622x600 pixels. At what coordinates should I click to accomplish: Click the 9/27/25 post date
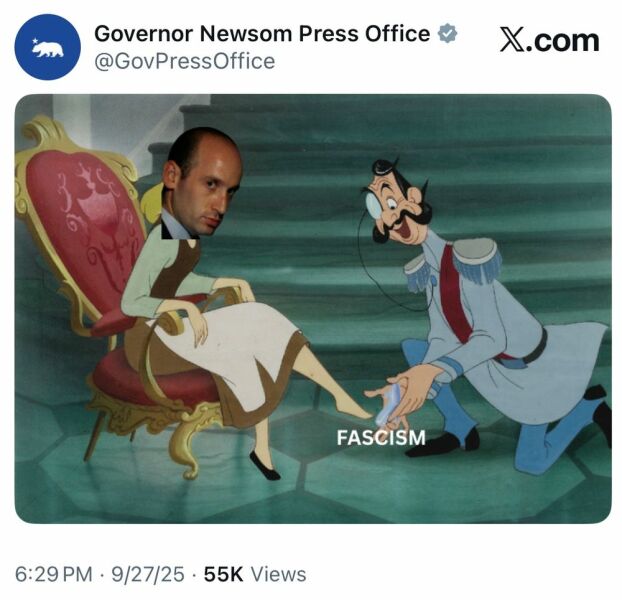pyautogui.click(x=148, y=574)
